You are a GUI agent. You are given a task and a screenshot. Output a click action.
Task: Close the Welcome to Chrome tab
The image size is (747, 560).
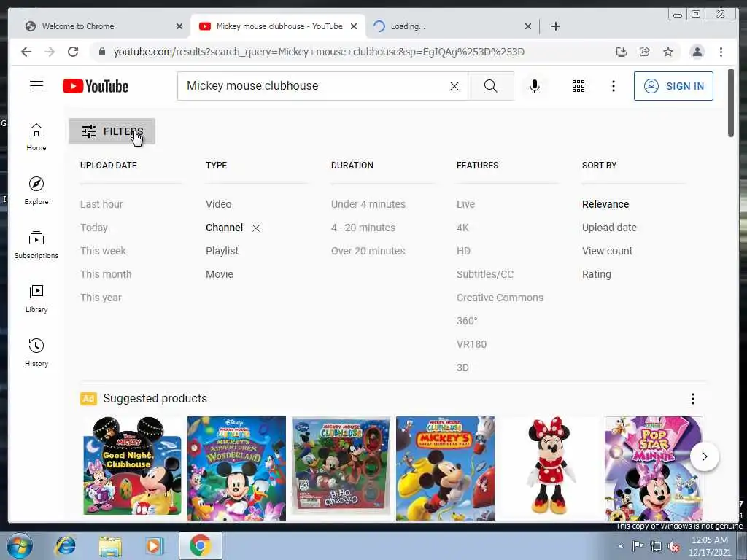179,26
